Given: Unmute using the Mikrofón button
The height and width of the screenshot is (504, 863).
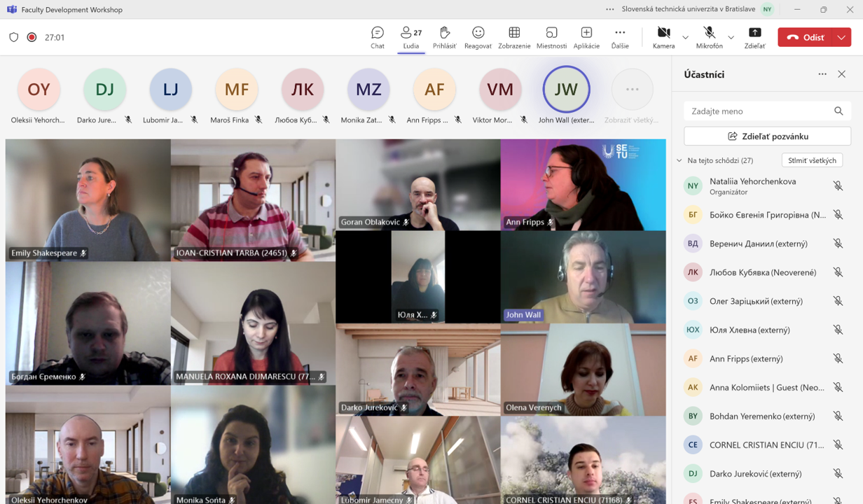Looking at the screenshot, I should pyautogui.click(x=709, y=37).
